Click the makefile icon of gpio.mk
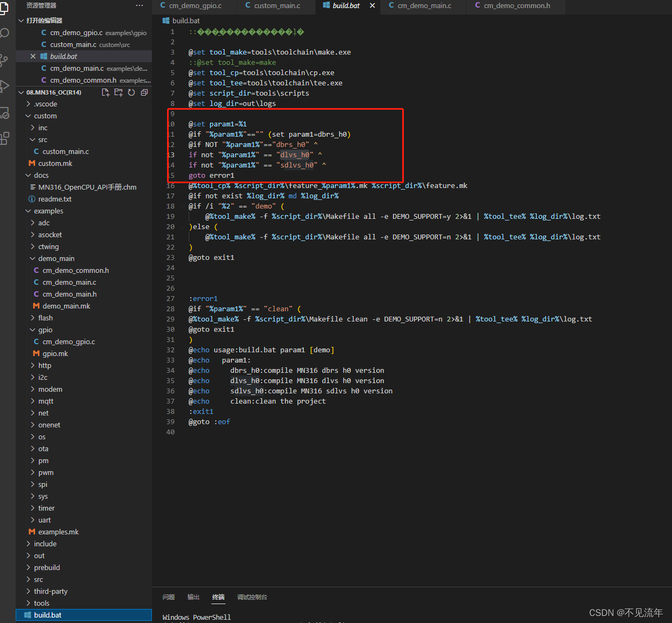Viewport: 672px width, 623px height. pyautogui.click(x=36, y=353)
